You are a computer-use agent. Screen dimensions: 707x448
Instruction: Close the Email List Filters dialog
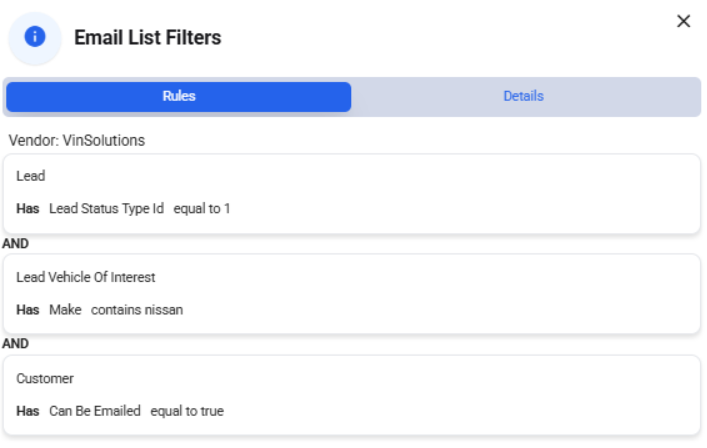[684, 21]
